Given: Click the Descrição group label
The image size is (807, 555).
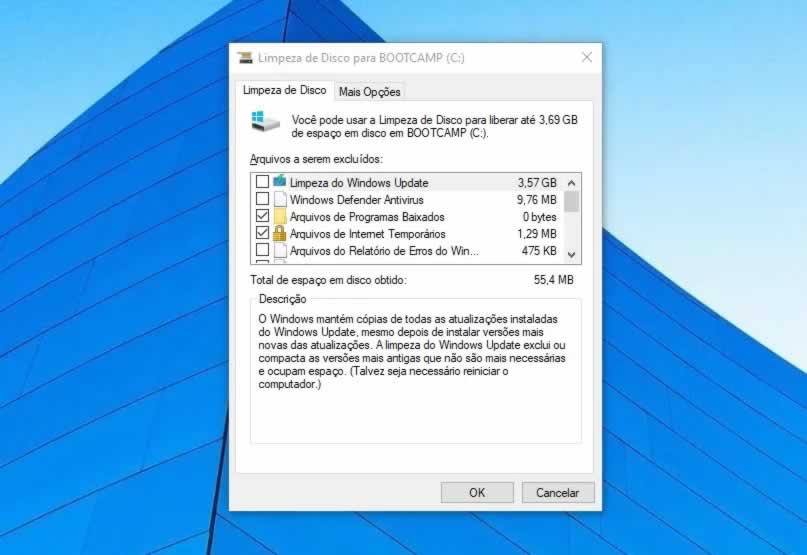Looking at the screenshot, I should coord(283,299).
